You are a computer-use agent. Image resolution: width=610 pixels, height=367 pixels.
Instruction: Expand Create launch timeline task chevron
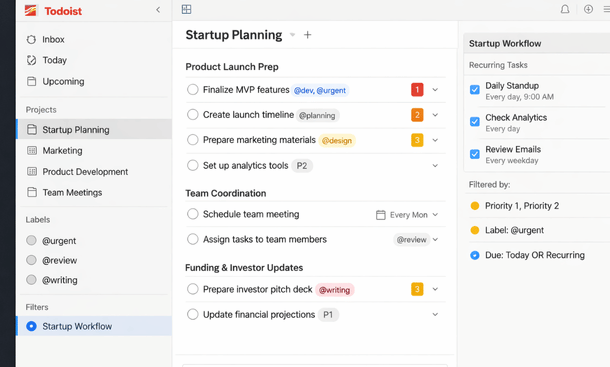(435, 115)
